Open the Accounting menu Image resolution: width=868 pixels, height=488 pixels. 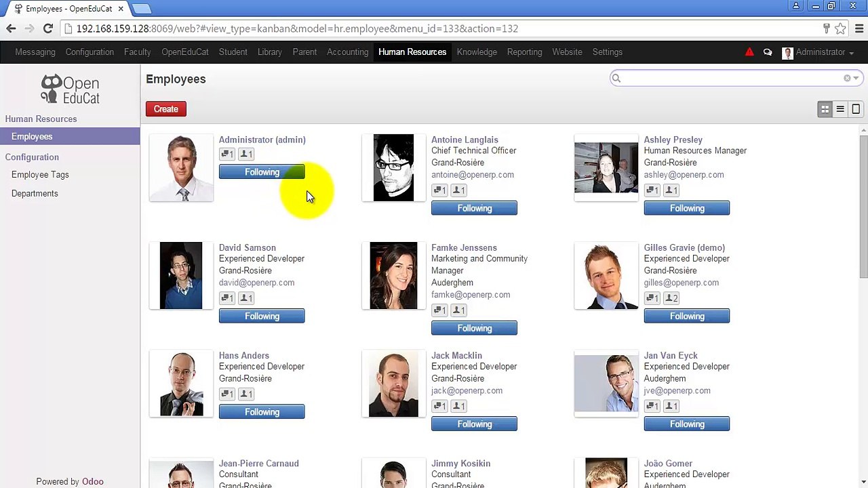click(x=347, y=52)
